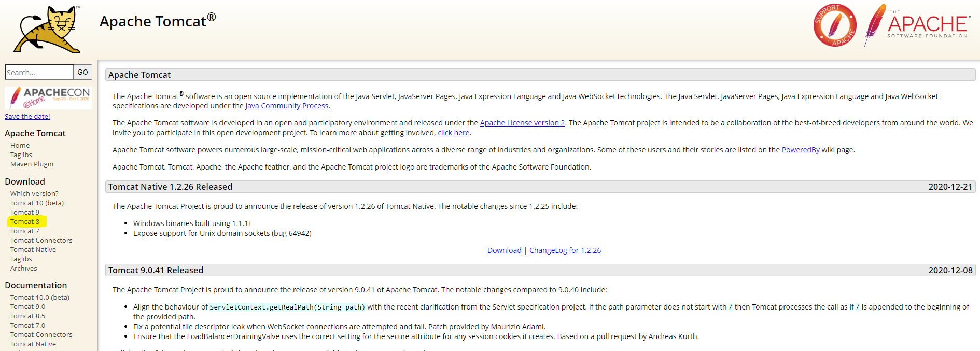This screenshot has height=351, width=980.
Task: Click ServletContext.getRealPath(String path) code text
Action: pos(287,307)
